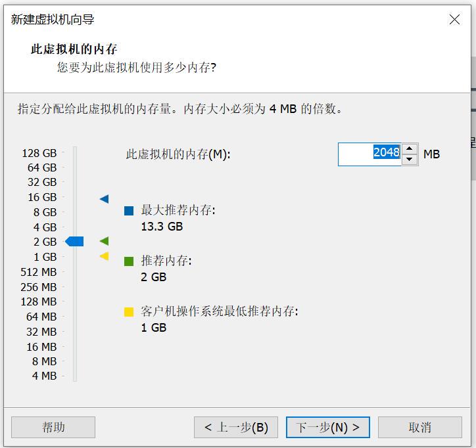Image resolution: width=476 pixels, height=448 pixels.
Task: Click the 2 GB slider label
Action: [45, 242]
